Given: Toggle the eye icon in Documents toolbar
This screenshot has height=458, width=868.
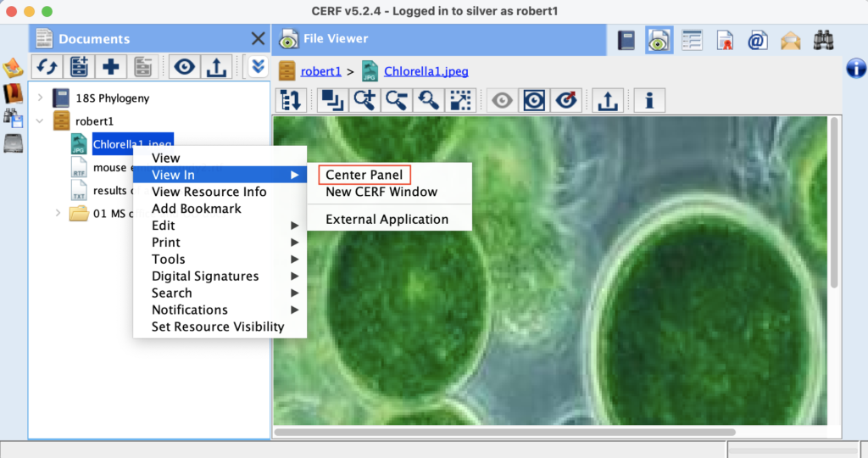Looking at the screenshot, I should (184, 67).
